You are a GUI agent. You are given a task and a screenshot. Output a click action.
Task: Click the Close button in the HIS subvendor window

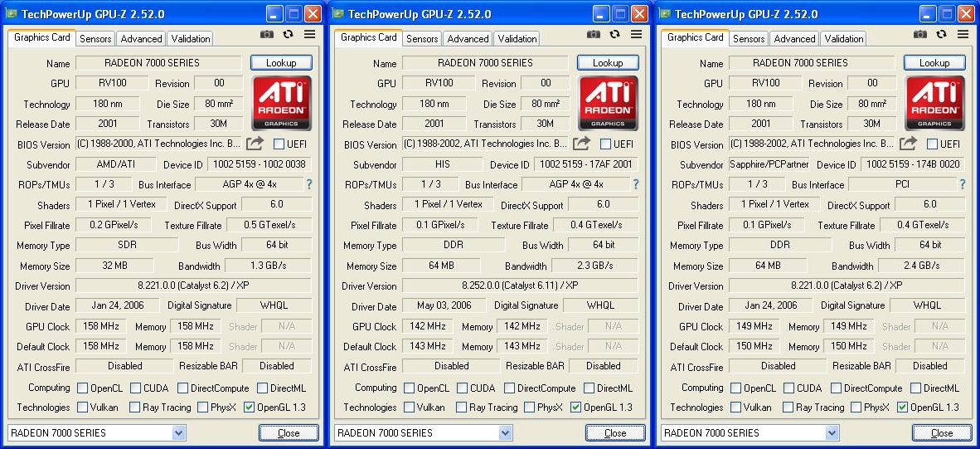tap(616, 432)
